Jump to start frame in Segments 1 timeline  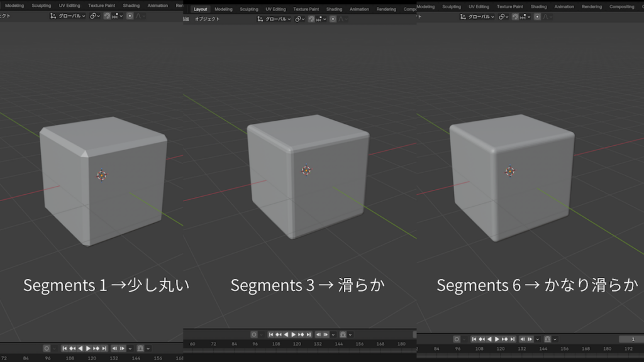(x=64, y=348)
